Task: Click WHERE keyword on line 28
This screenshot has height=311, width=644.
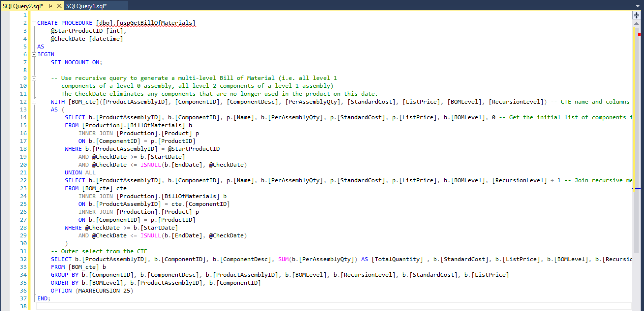Action: click(73, 228)
